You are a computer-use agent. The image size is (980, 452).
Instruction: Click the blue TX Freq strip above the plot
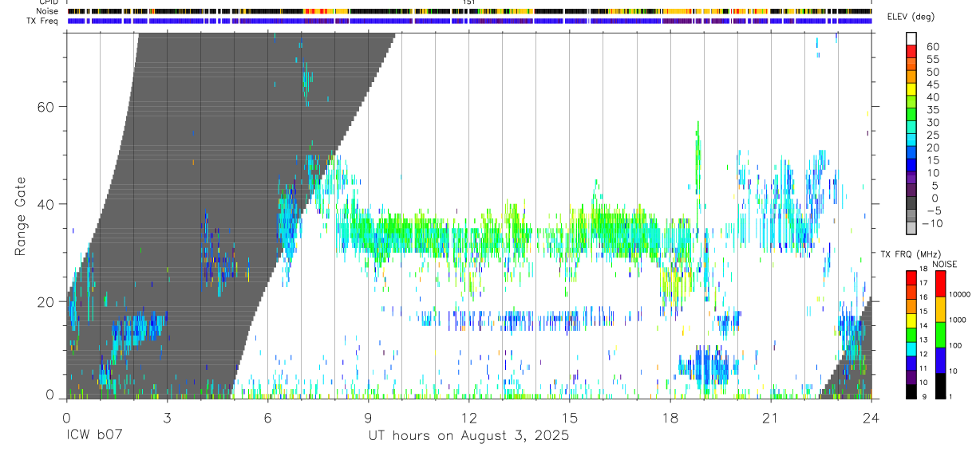pyautogui.click(x=469, y=21)
